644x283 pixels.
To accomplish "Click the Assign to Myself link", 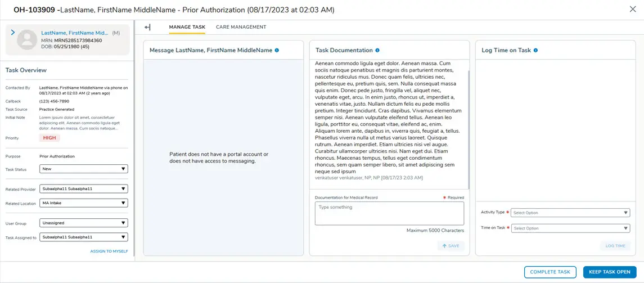I will 109,251.
